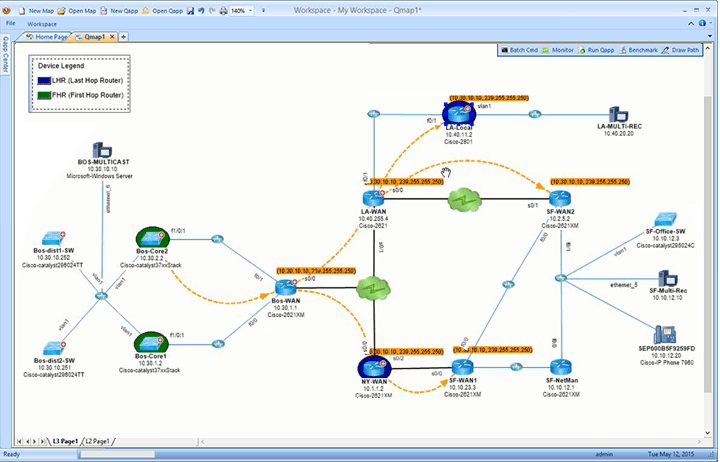Screen dimensions: 720x462
Task: Click the vertical scrollbar up arrow
Action: point(708,48)
